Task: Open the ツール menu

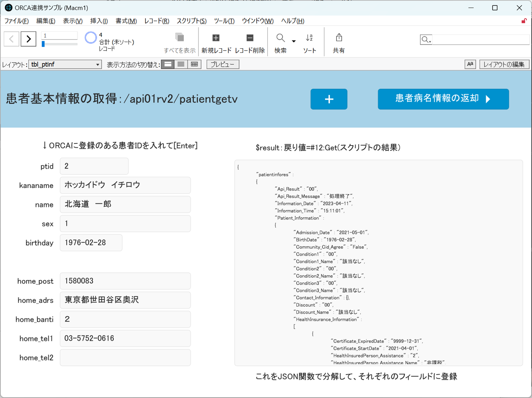Action: 224,21
